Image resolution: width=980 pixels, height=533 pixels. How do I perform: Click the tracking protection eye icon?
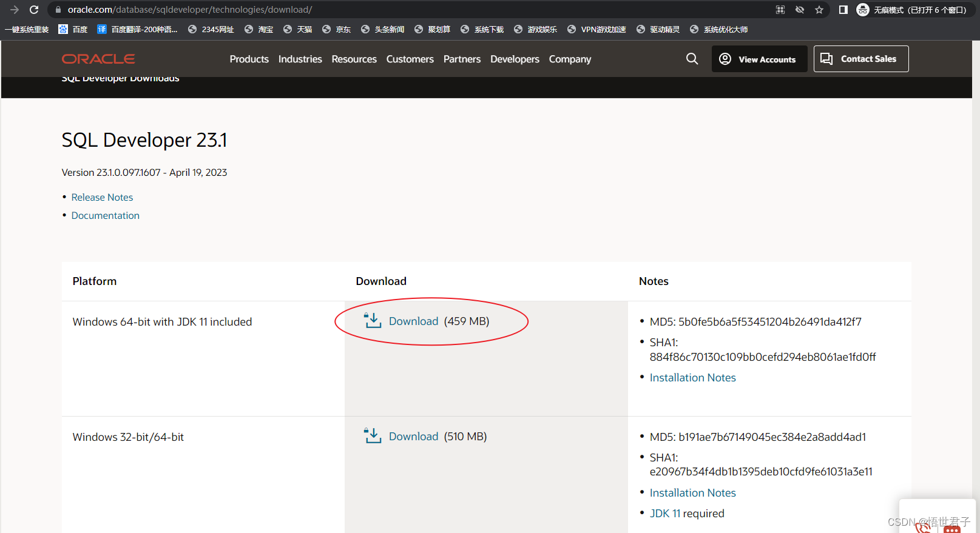point(800,10)
